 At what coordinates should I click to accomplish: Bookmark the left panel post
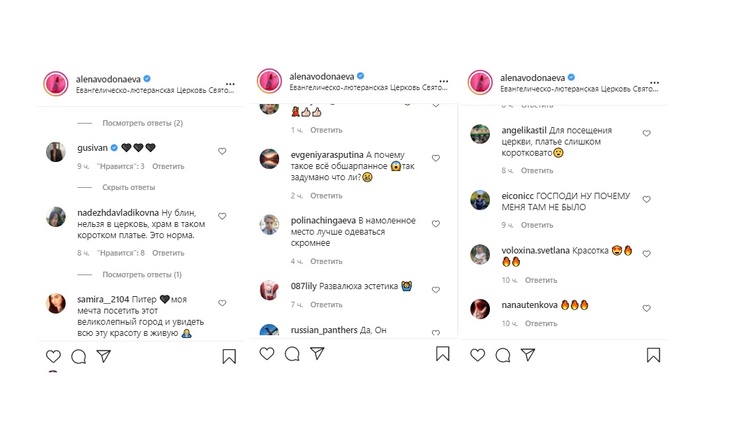pyautogui.click(x=229, y=356)
